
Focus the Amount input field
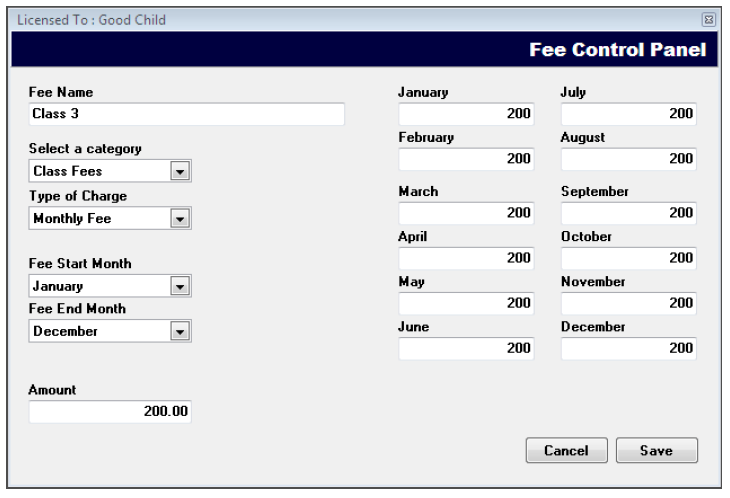pos(110,412)
